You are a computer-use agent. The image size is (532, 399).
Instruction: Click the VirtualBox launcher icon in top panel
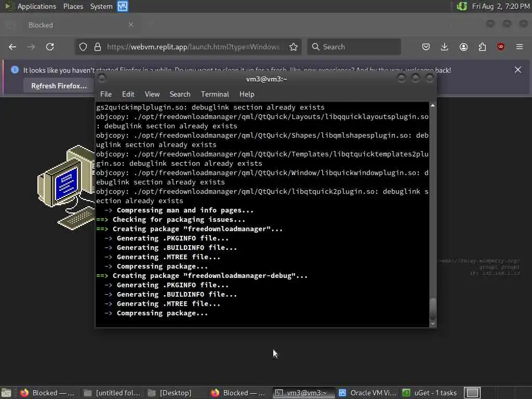(123, 6)
